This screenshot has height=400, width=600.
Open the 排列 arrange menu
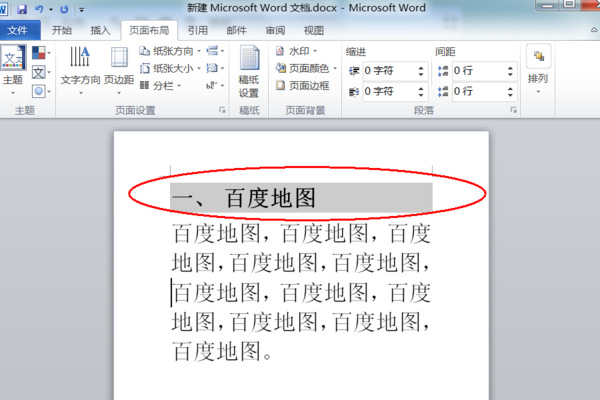tap(538, 69)
